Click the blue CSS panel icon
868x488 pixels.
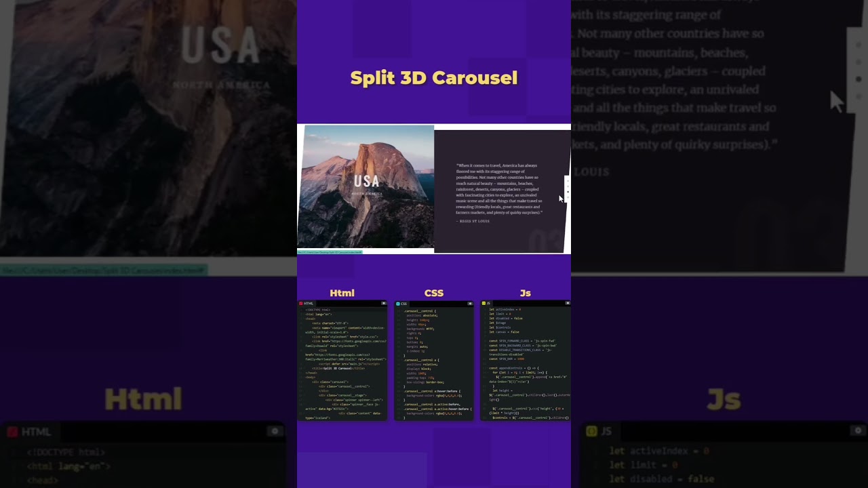(398, 304)
